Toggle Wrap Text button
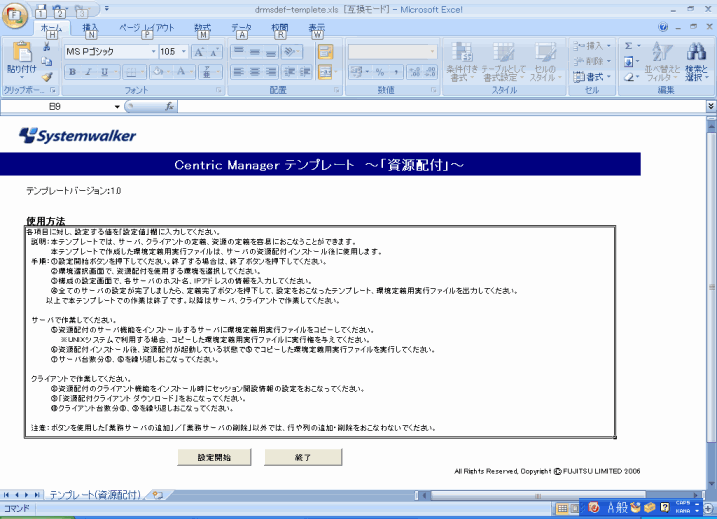717x519 pixels. pos(325,52)
